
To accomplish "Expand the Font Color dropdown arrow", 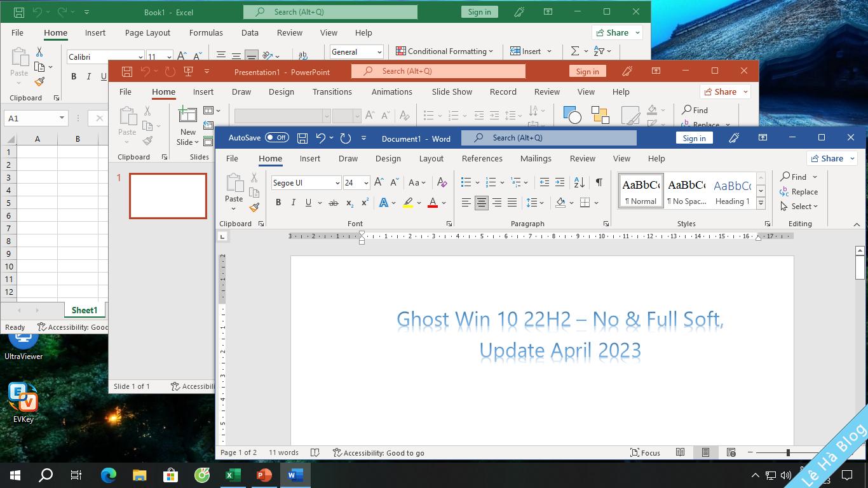I will (443, 203).
